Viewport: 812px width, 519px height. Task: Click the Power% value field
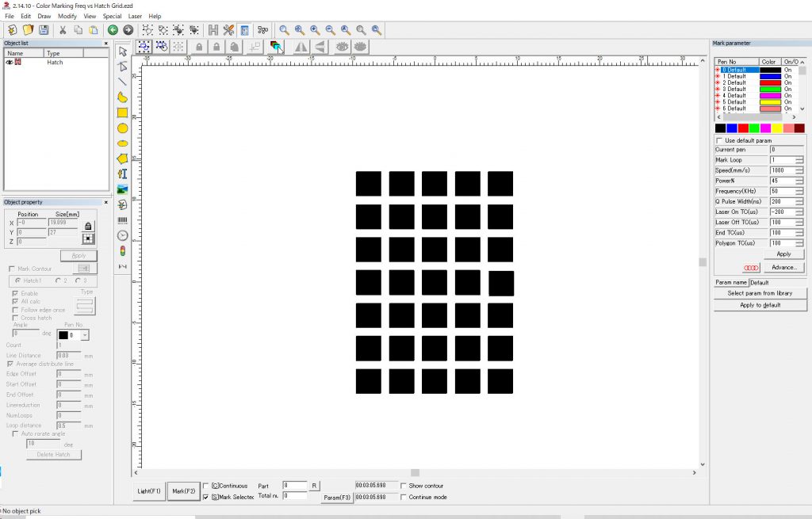tap(783, 181)
